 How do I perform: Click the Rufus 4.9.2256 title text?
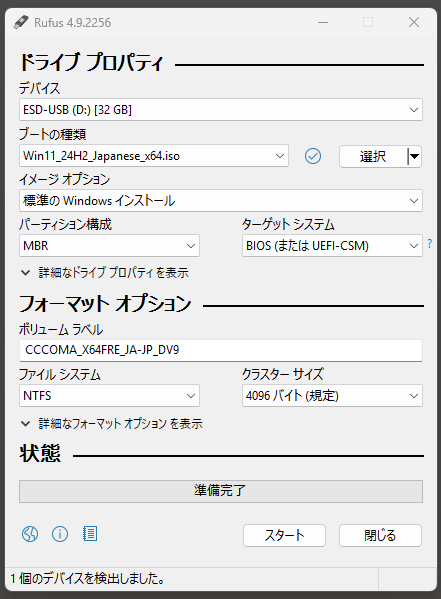click(x=73, y=23)
